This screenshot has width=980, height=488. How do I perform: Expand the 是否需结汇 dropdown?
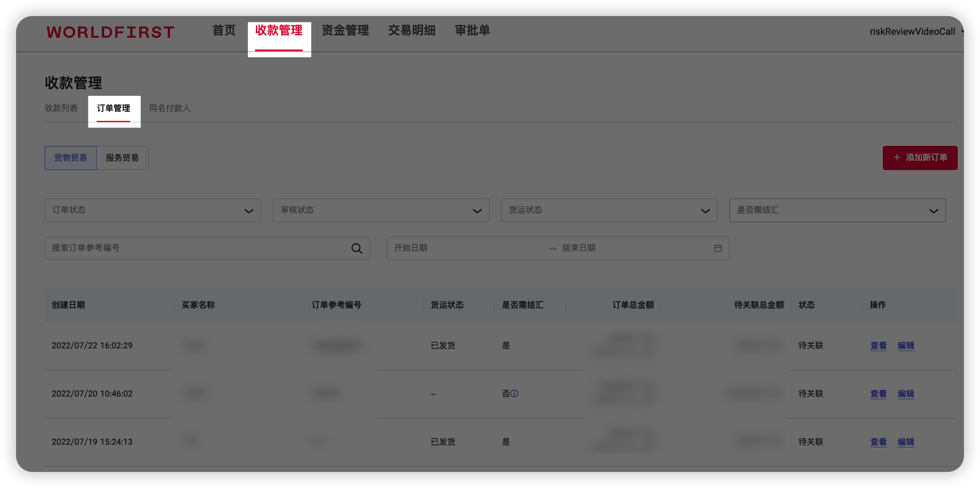click(837, 210)
